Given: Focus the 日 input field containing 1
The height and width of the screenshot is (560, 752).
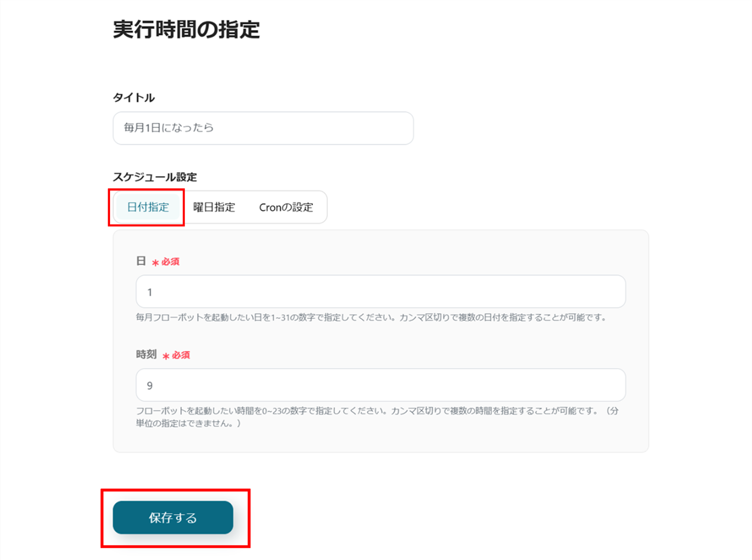Looking at the screenshot, I should 381,292.
